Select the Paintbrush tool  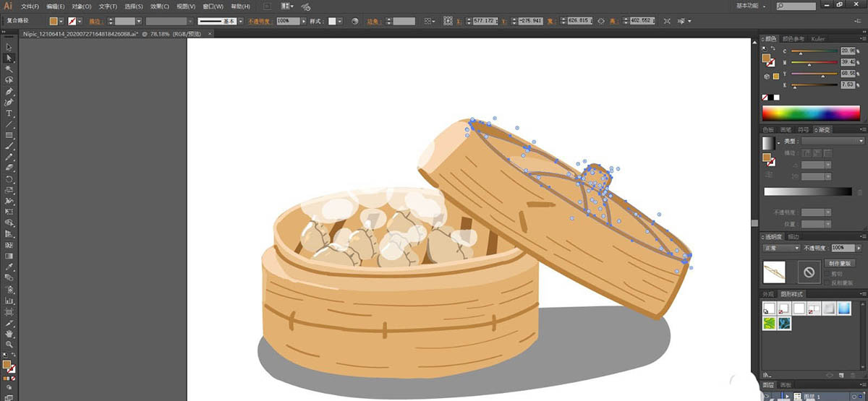pyautogui.click(x=9, y=146)
